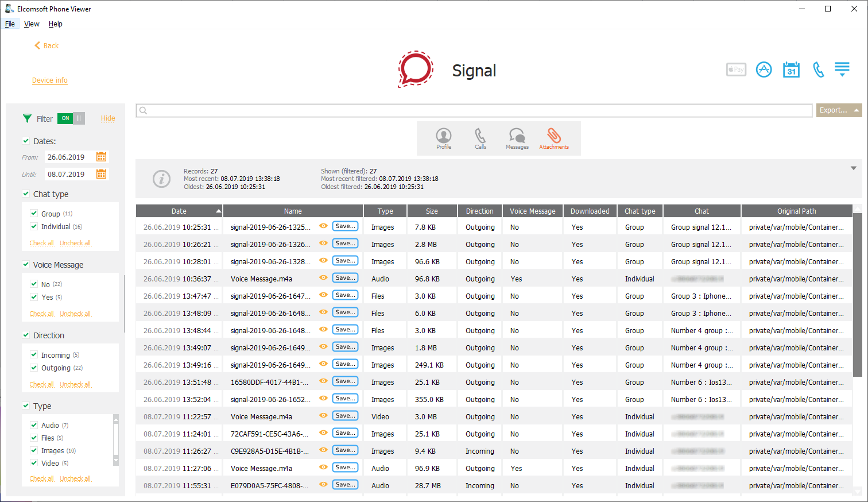Switch to the Calls section icon
Screen dimensions: 868x502
[x=480, y=137]
